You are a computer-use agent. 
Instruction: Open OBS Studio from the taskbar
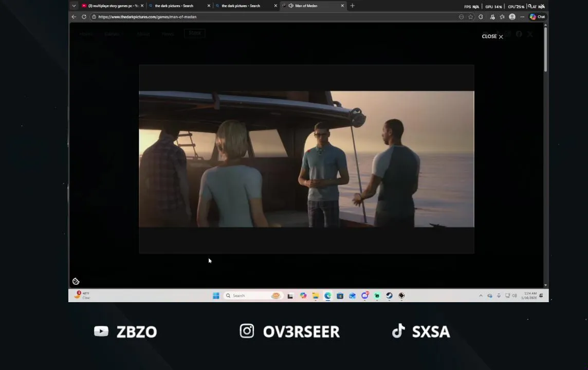(x=401, y=296)
